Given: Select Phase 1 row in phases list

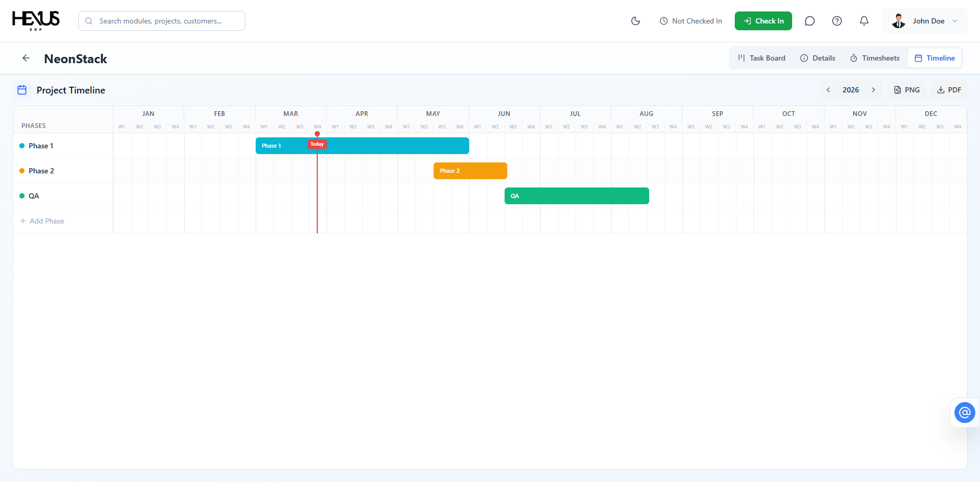Looking at the screenshot, I should click(x=63, y=146).
